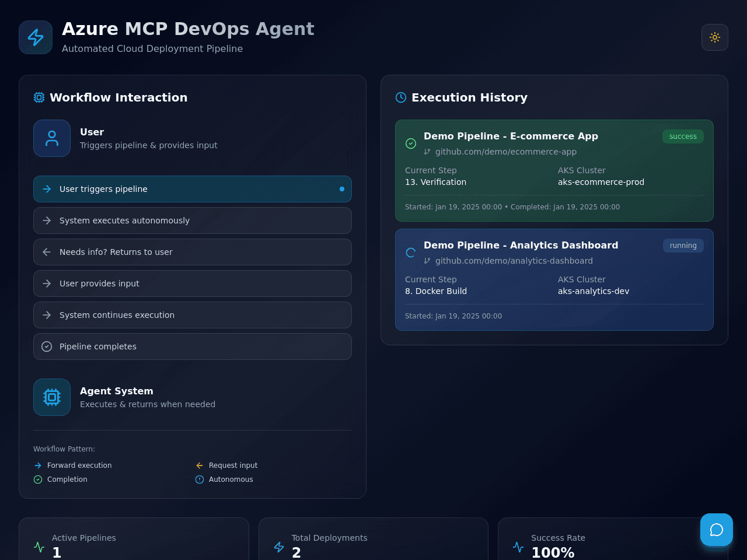Click the 13. Verification step value

(x=435, y=182)
